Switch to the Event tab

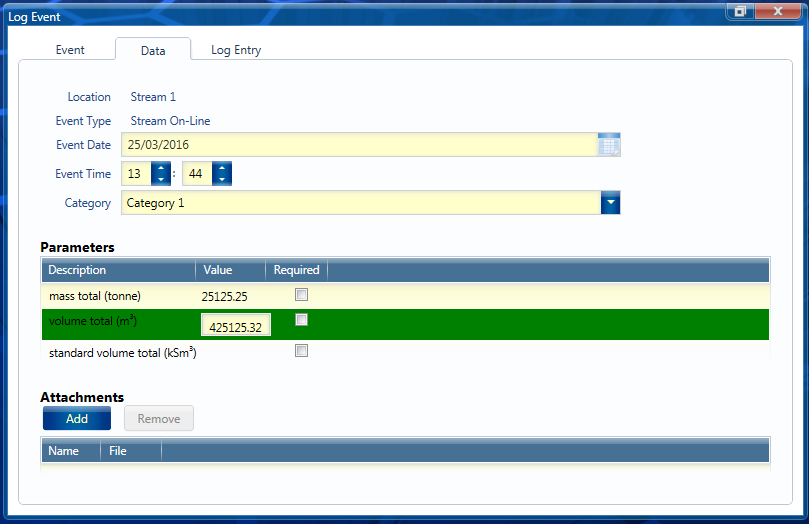pyautogui.click(x=70, y=50)
